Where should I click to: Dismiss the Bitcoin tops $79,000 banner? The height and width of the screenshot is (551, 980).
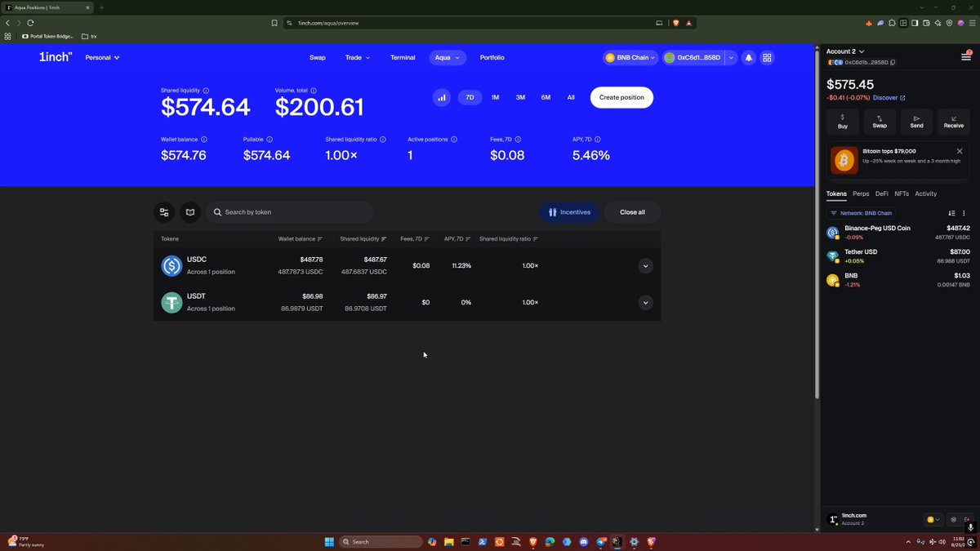pyautogui.click(x=960, y=151)
